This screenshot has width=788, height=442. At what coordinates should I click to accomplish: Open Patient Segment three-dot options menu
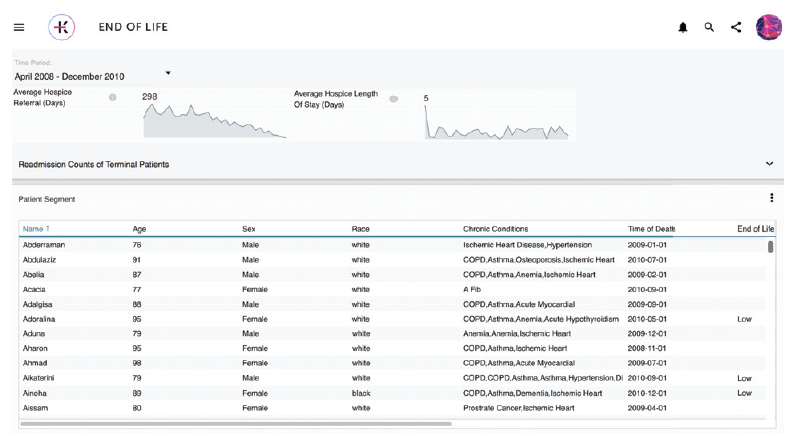coord(770,198)
